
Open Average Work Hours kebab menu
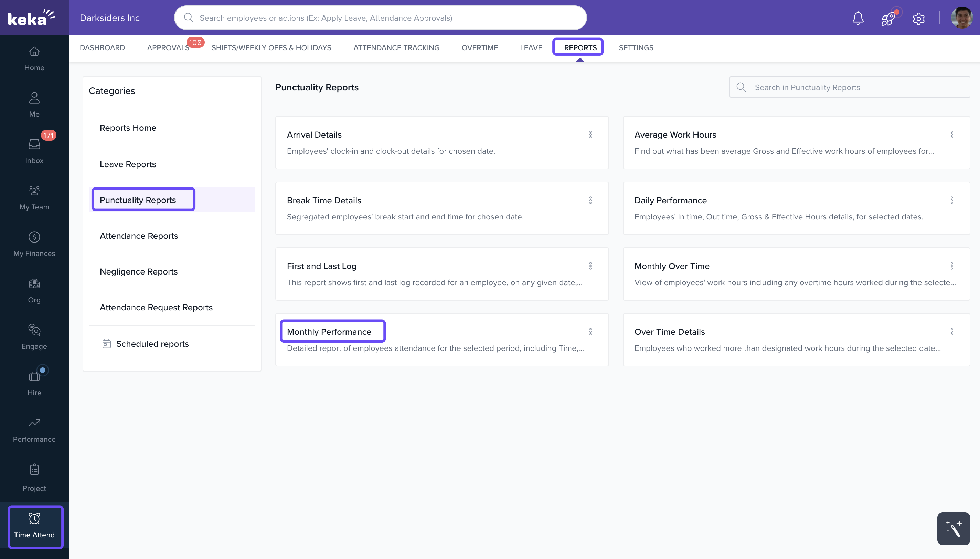tap(951, 135)
